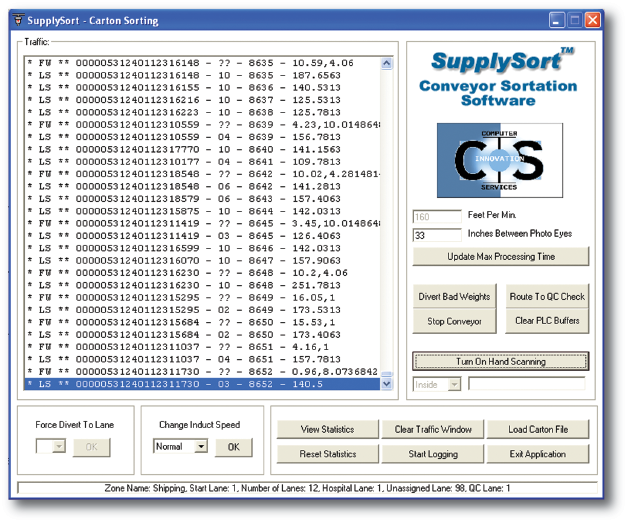Image resolution: width=627 pixels, height=522 pixels.
Task: Open View Statistics
Action: point(327,430)
